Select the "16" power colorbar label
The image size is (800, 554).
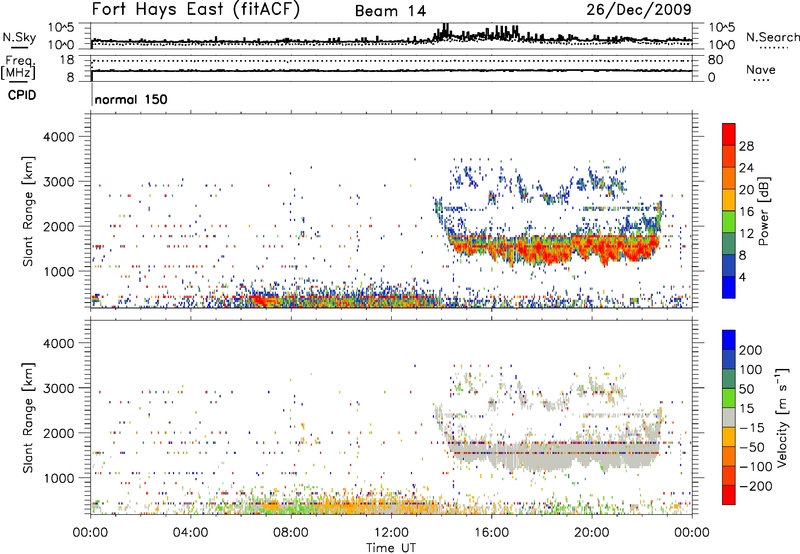[746, 212]
